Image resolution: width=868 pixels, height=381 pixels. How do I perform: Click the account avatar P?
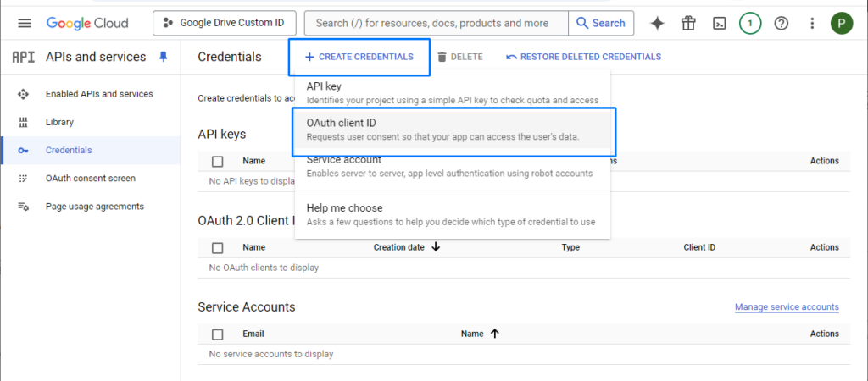(x=842, y=23)
